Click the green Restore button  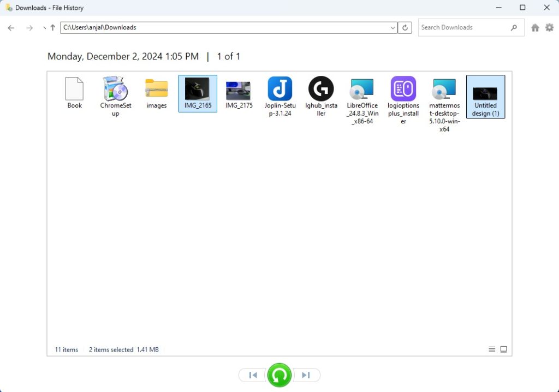[279, 375]
